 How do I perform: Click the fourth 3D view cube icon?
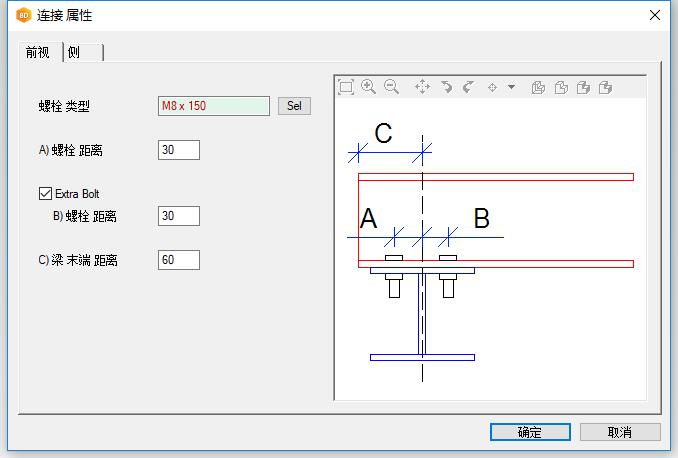point(606,87)
